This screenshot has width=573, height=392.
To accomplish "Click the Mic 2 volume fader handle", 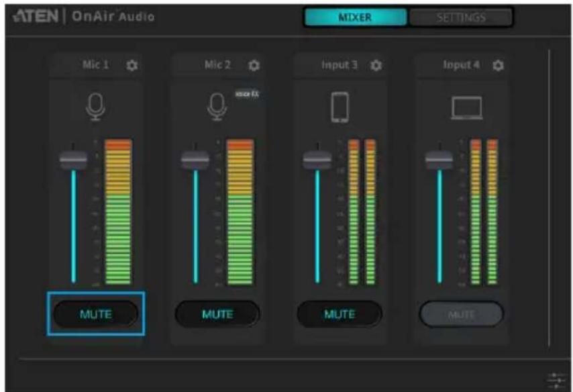I will click(x=195, y=160).
